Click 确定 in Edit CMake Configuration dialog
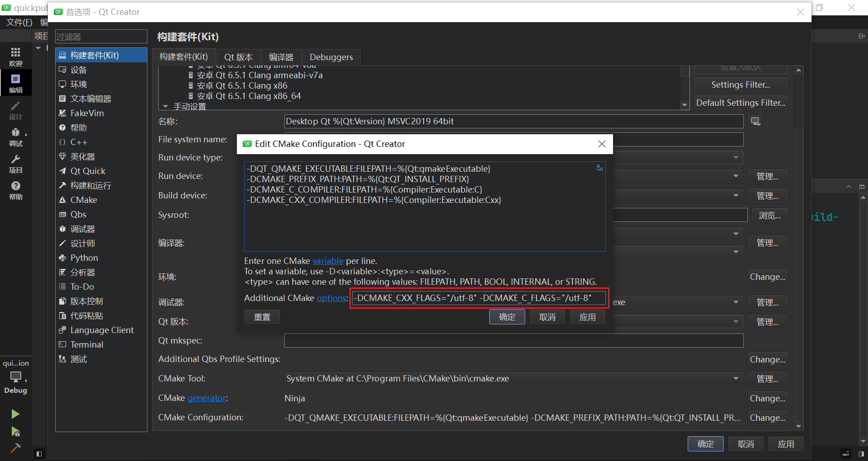The image size is (868, 461). click(507, 317)
